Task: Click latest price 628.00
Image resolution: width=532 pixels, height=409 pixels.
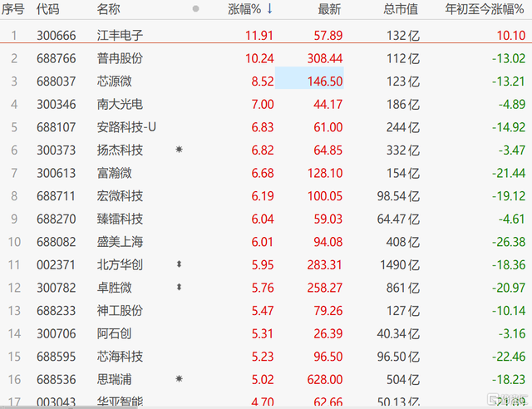Action: pyautogui.click(x=325, y=379)
